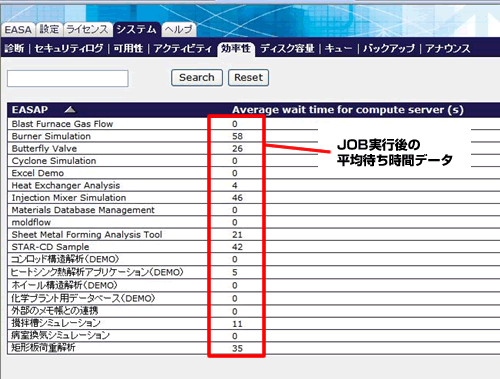
Task: Click wait time 35 for 矩形板荷重解析
Action: (237, 348)
